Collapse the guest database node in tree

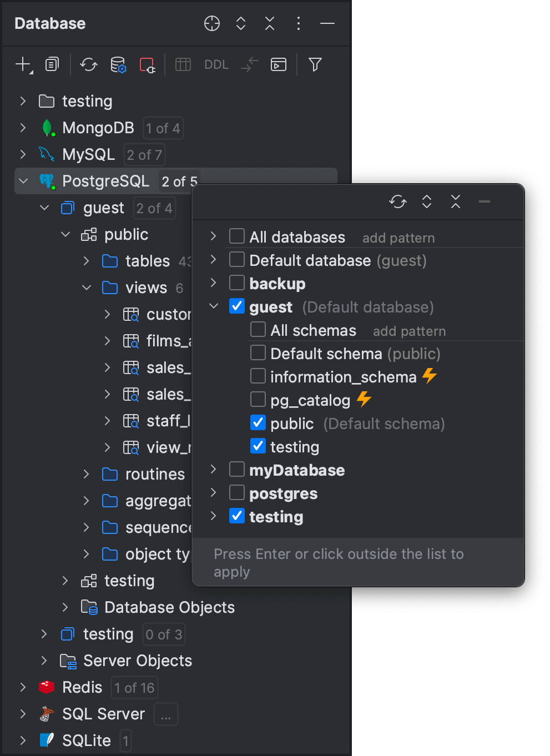click(x=44, y=208)
